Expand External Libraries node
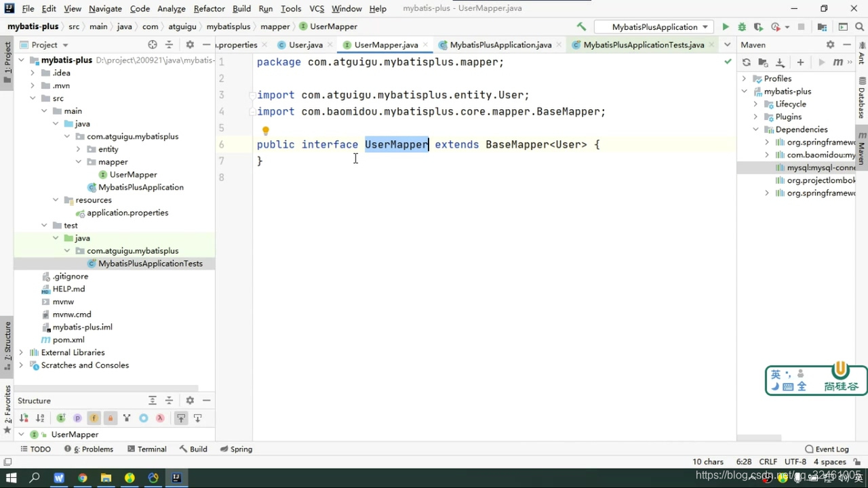868x488 pixels. point(21,352)
